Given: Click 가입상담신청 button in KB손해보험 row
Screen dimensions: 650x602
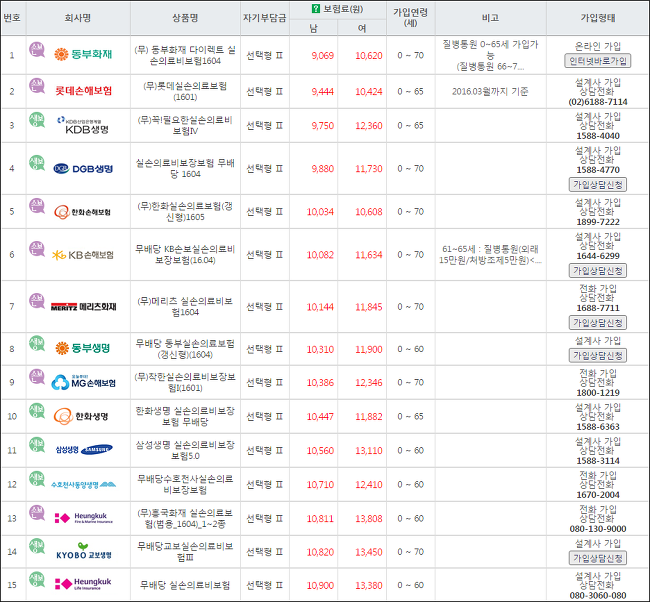Looking at the screenshot, I should 597,271.
